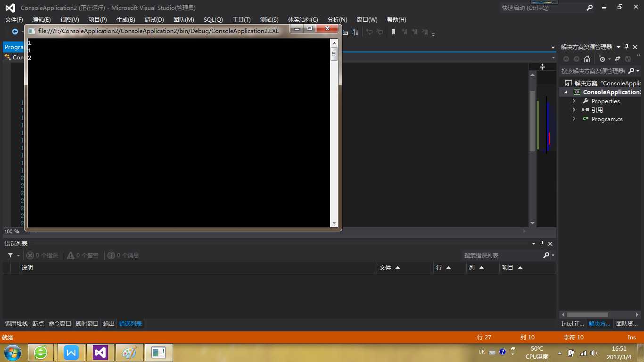The width and height of the screenshot is (644, 362).
Task: Click the 说明 column header
Action: [198, 267]
